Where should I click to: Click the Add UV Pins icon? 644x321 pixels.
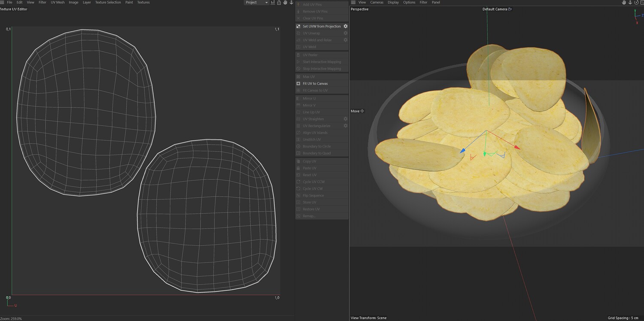point(298,5)
